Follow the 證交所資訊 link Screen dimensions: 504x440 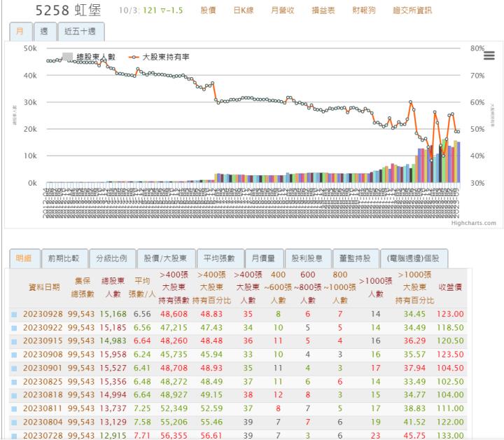pyautogui.click(x=412, y=11)
